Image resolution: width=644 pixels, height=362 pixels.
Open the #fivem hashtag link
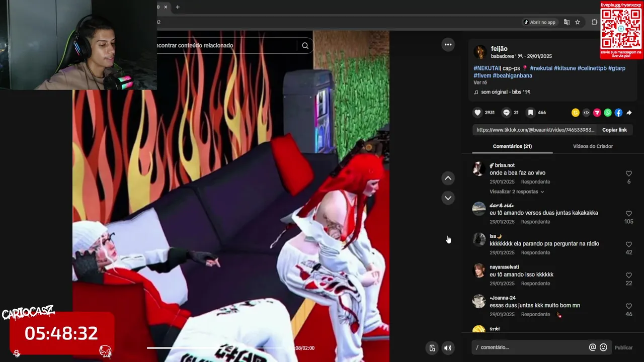pyautogui.click(x=482, y=76)
